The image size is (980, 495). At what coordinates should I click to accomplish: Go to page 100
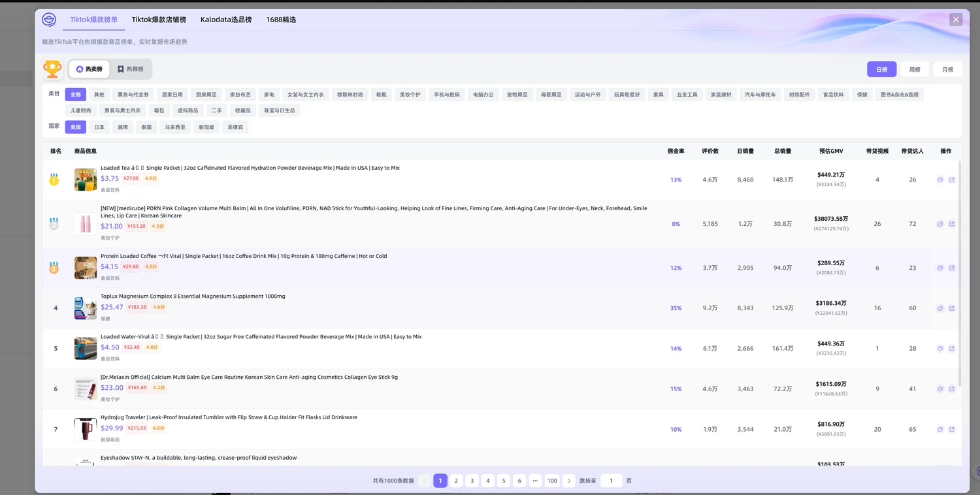[552, 481]
